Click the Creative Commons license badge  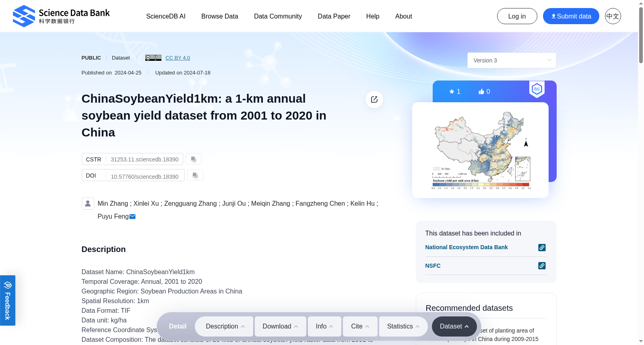(153, 58)
